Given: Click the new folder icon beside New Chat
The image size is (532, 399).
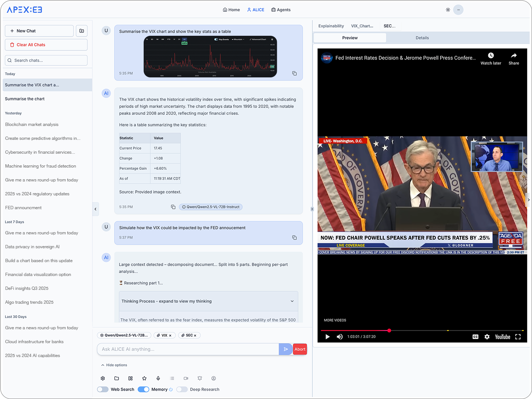Looking at the screenshot, I should (82, 31).
